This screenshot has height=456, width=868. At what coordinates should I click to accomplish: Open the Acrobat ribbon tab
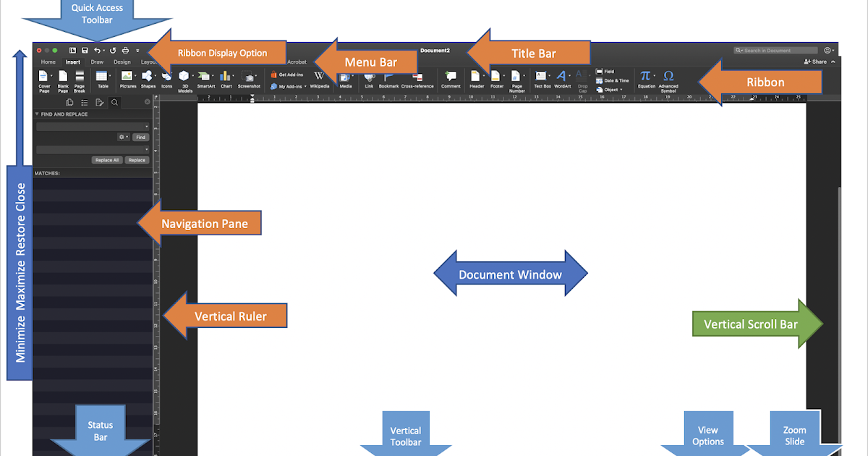(x=297, y=62)
